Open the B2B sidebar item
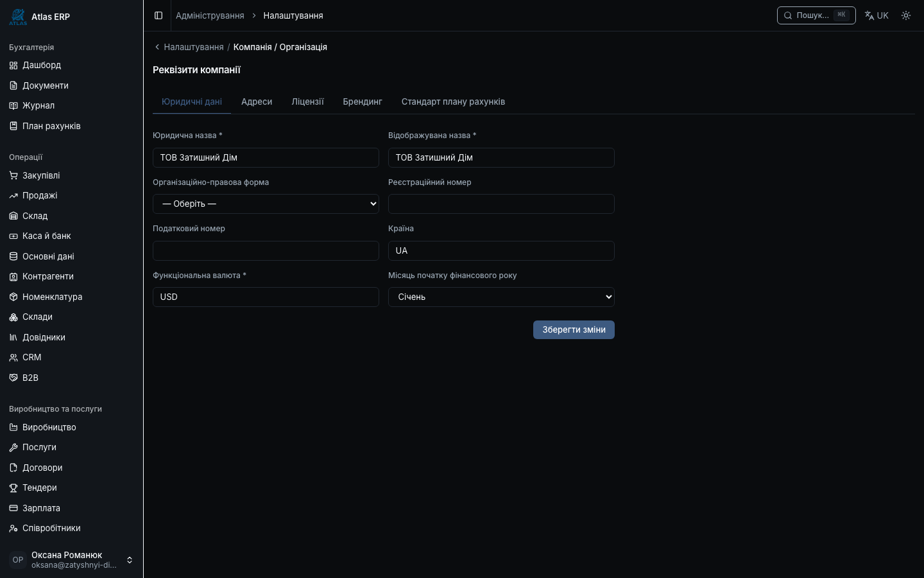This screenshot has height=578, width=924. pyautogui.click(x=71, y=378)
